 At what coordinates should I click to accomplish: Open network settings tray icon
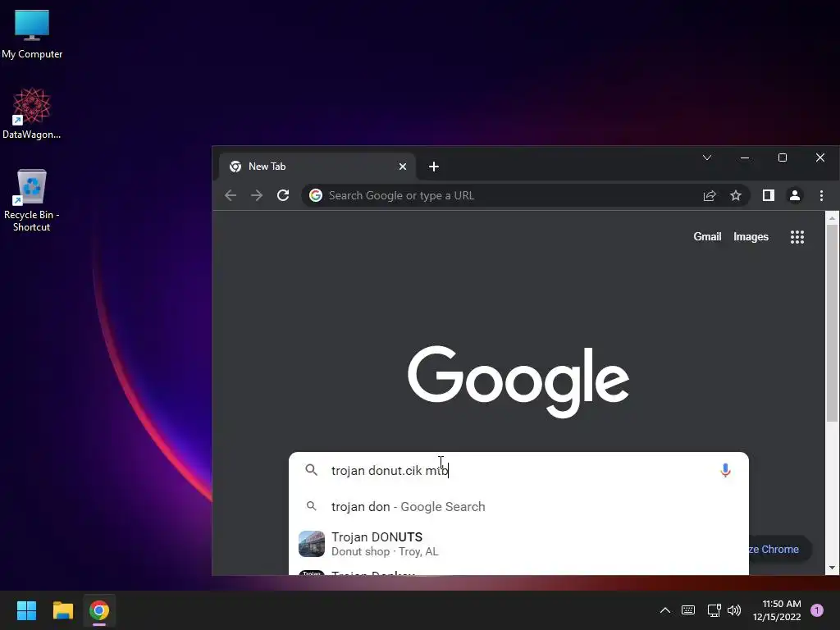pos(714,610)
